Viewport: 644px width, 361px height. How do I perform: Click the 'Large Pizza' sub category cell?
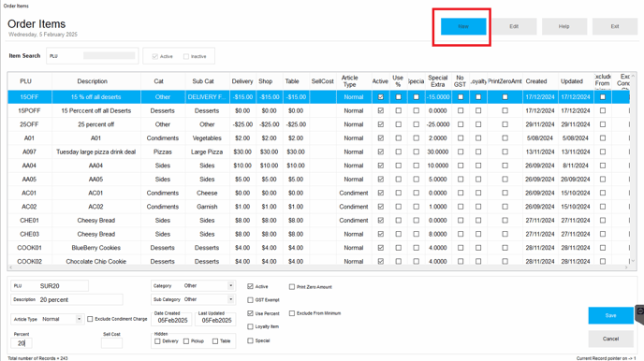tap(207, 152)
